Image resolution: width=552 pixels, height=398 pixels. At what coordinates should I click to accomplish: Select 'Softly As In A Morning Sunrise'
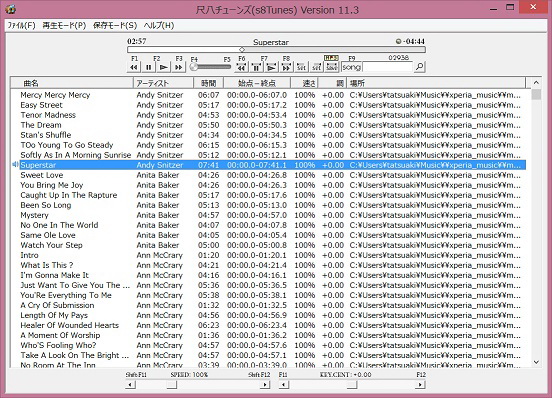point(75,155)
